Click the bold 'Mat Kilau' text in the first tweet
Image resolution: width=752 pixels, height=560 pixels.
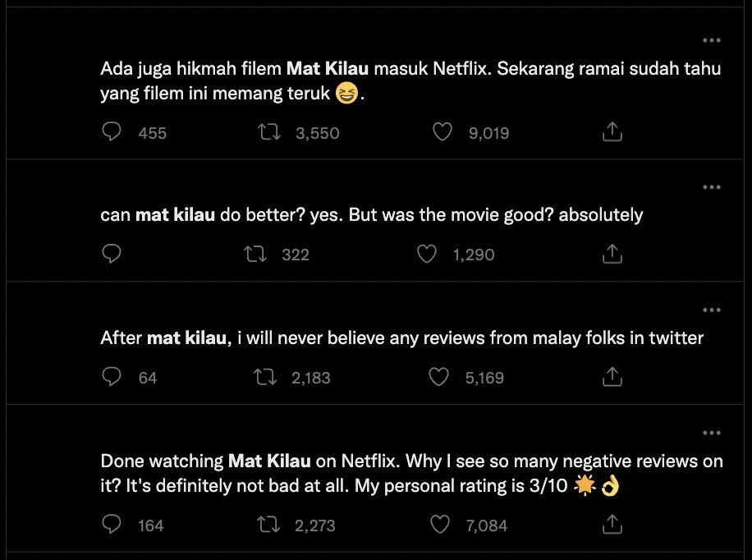[328, 68]
